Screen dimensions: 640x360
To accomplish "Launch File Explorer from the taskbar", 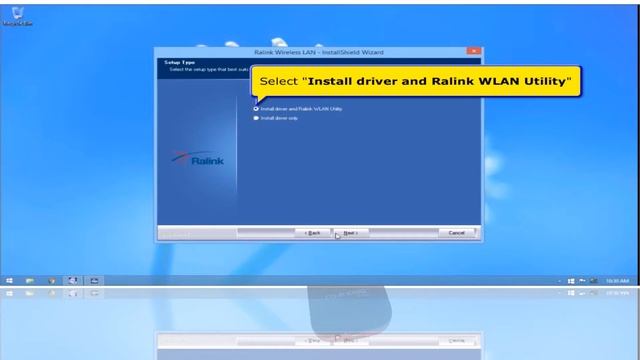I will [x=30, y=281].
